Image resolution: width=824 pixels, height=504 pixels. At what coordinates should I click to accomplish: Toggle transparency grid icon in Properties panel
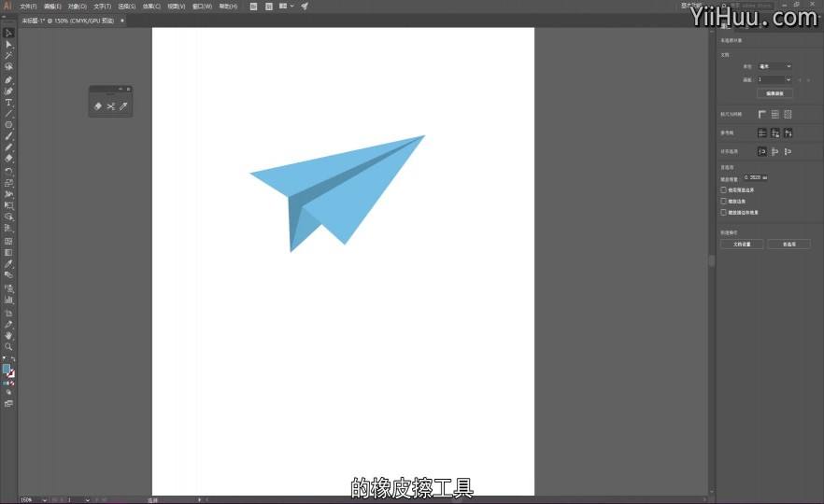click(x=788, y=114)
